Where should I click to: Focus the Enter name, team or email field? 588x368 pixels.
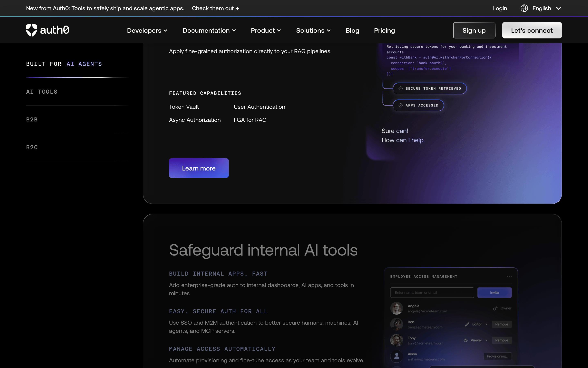click(x=432, y=293)
